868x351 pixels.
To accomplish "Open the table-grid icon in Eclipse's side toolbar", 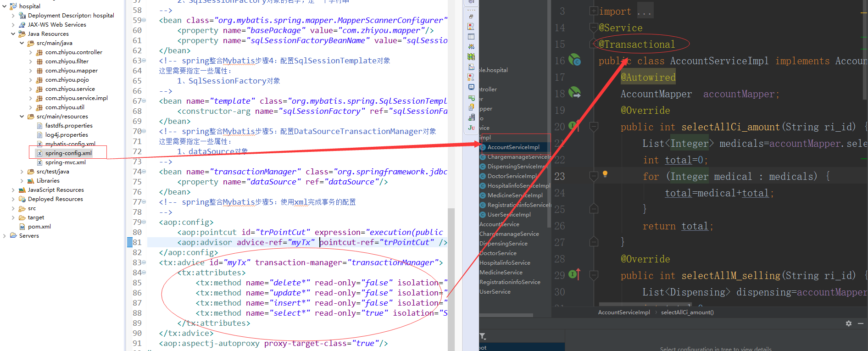I will [x=471, y=37].
